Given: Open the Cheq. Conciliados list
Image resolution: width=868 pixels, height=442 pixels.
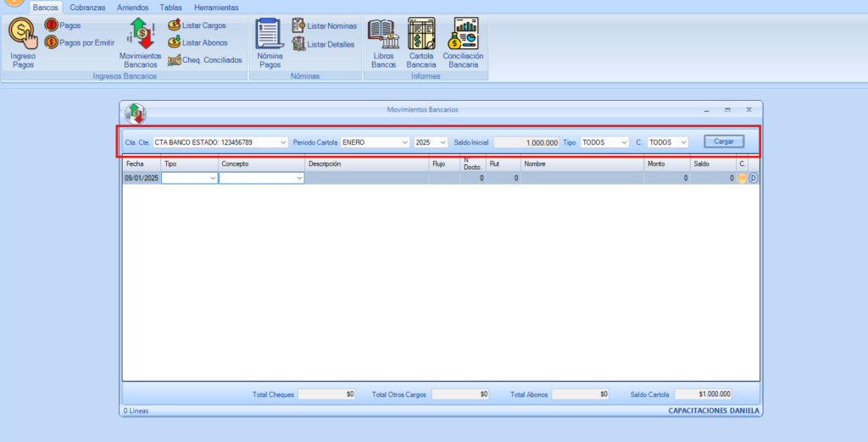Looking at the screenshot, I should [205, 60].
